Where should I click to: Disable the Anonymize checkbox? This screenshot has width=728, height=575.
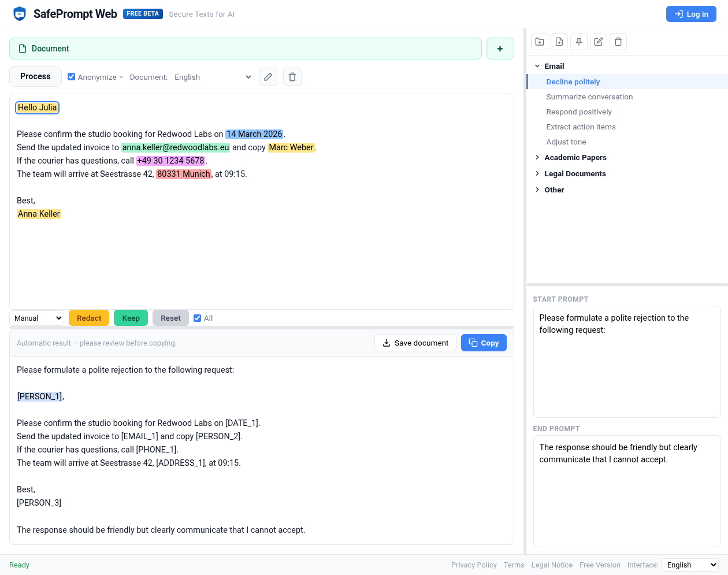(x=70, y=76)
